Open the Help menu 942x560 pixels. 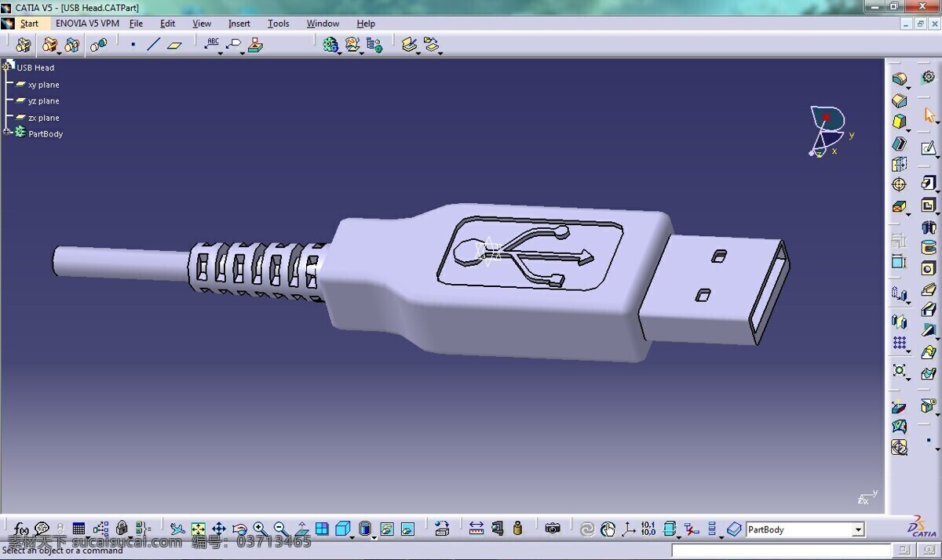pos(366,24)
